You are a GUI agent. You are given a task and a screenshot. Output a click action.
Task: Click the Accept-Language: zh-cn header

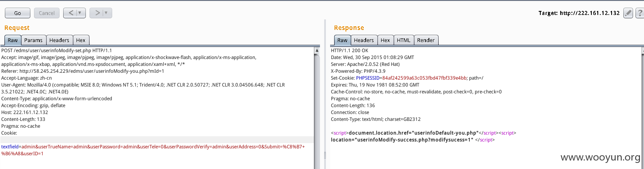26,78
